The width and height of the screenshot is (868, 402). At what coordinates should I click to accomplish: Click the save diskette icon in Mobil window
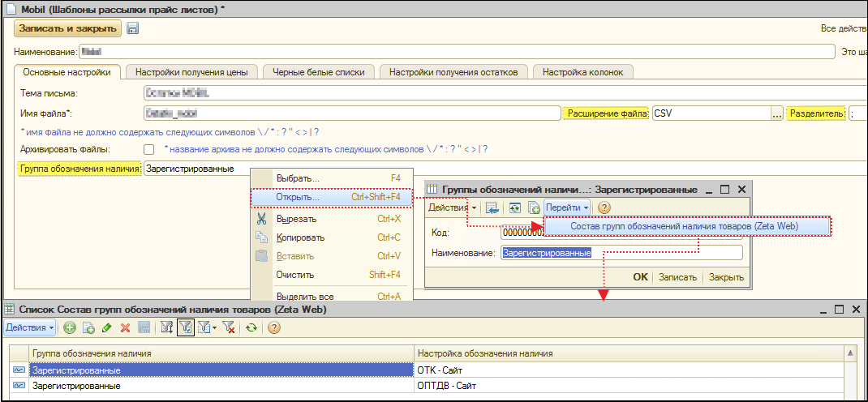[x=132, y=28]
